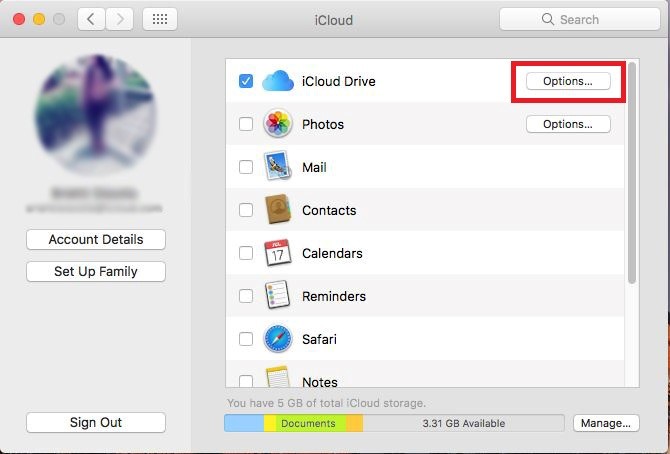
Task: Go forward with the right arrow button
Action: (120, 19)
